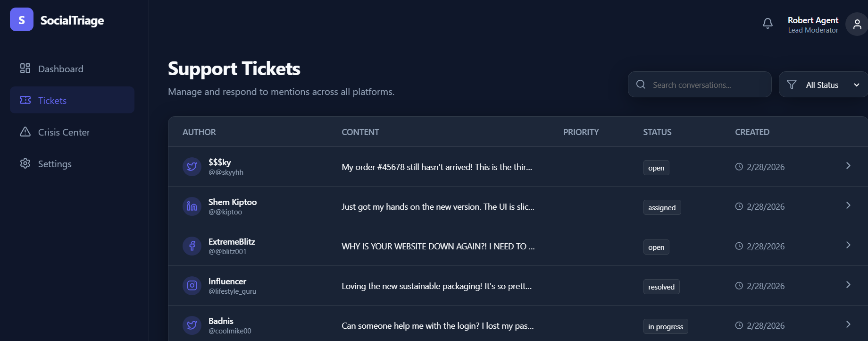Click the resolved status badge for Influencer
This screenshot has width=868, height=341.
click(661, 287)
